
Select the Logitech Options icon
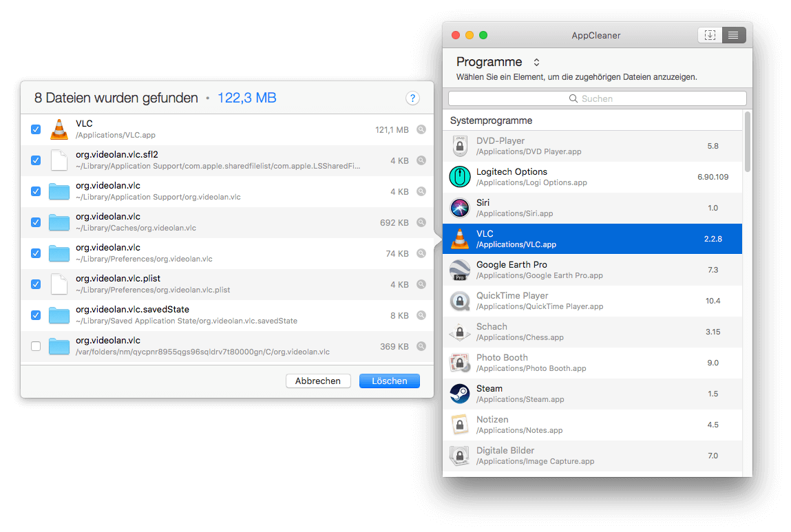coord(460,177)
